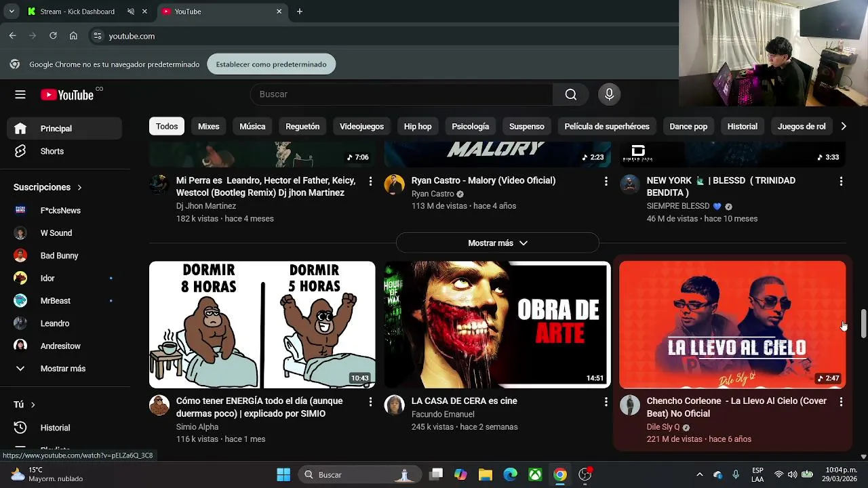Image resolution: width=868 pixels, height=488 pixels.
Task: Select the Dance pop filter chip
Action: pyautogui.click(x=688, y=127)
